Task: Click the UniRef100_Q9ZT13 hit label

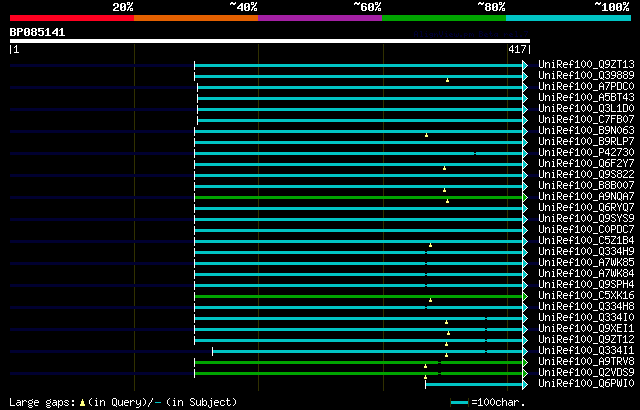Action: [x=586, y=64]
